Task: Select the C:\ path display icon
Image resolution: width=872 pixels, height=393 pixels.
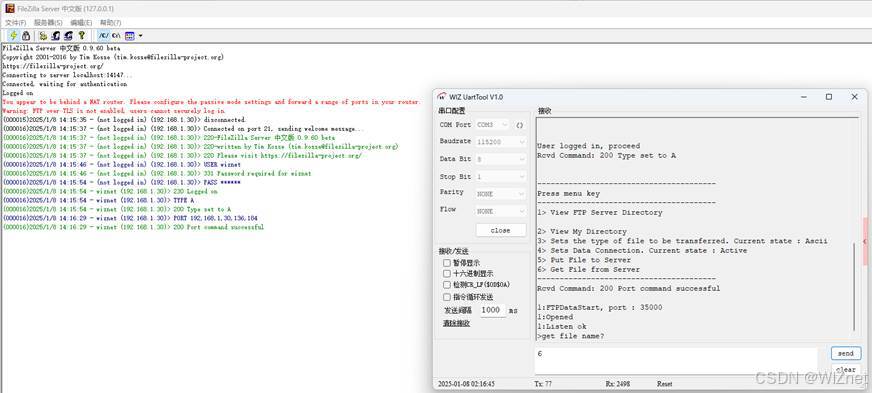Action: pos(116,36)
